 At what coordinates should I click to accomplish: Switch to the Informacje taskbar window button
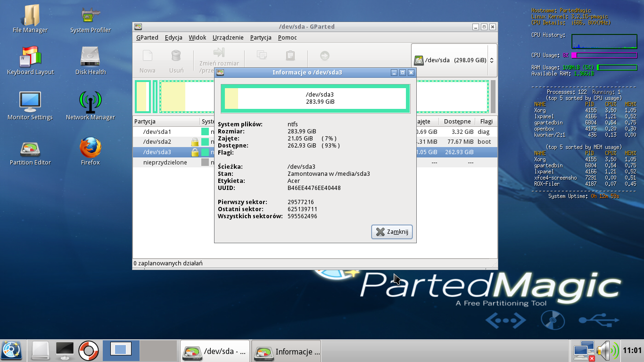click(x=286, y=351)
